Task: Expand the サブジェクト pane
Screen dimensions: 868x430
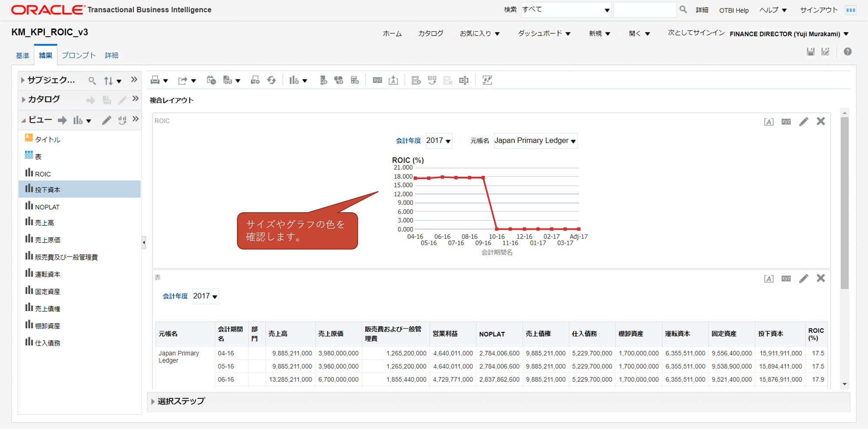Action: [23, 80]
